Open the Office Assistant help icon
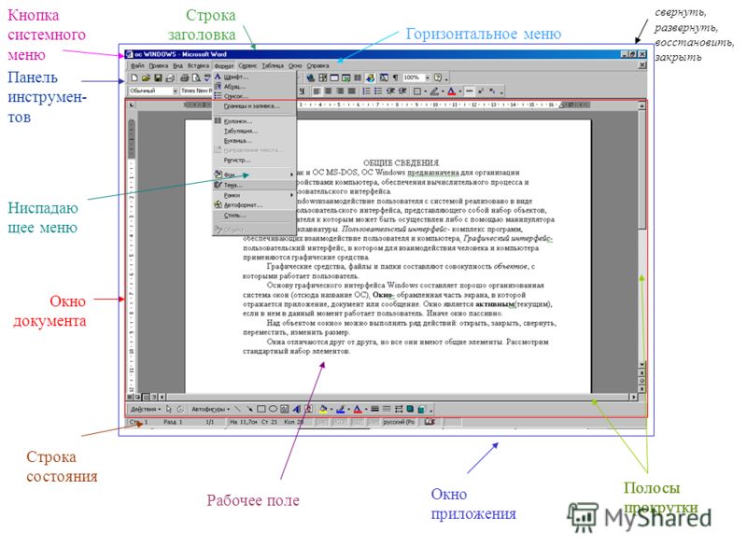This screenshot has width=747, height=560. 438,77
